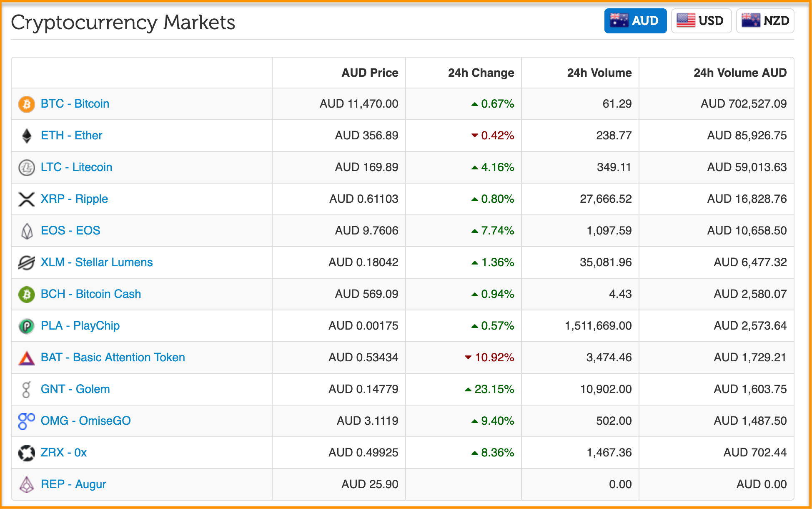Screen dimensions: 812x509
Task: Click the AUD 25.90 Augur price
Action: point(370,484)
